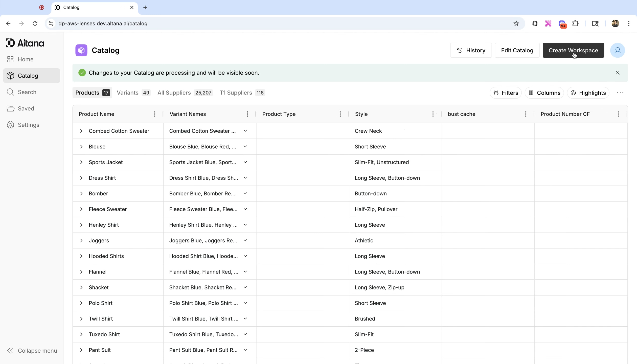Open Product Name column options menu

pos(155,114)
